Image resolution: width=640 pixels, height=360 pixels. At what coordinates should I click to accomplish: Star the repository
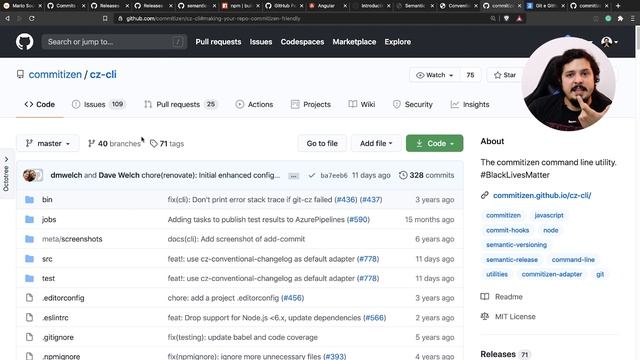(505, 75)
